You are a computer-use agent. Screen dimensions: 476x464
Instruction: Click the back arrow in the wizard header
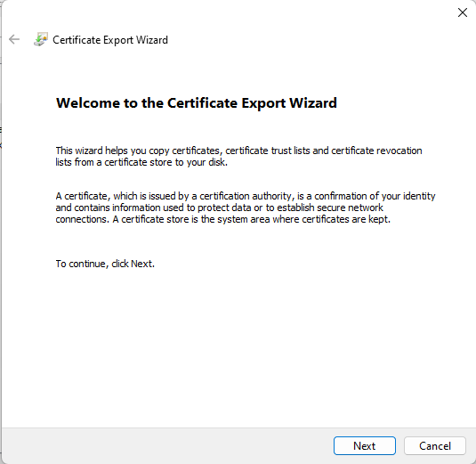tap(14, 39)
